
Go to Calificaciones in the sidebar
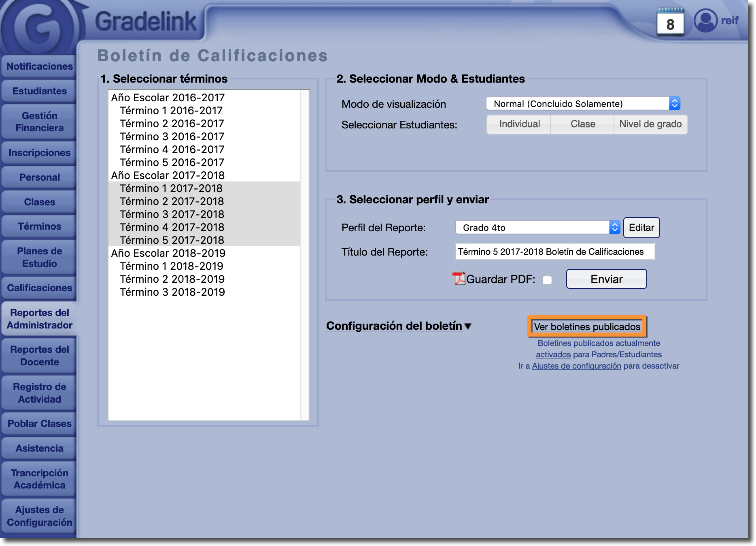(x=39, y=288)
